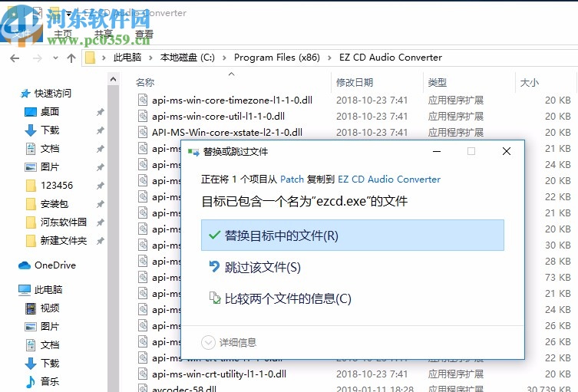Select OneDrive in navigation pane
This screenshot has height=392, width=578.
click(55, 265)
